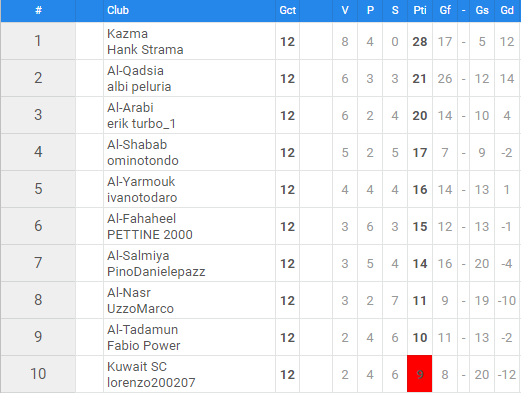Image resolution: width=521 pixels, height=393 pixels.
Task: Open the Al-Shabab club link
Action: [x=137, y=145]
